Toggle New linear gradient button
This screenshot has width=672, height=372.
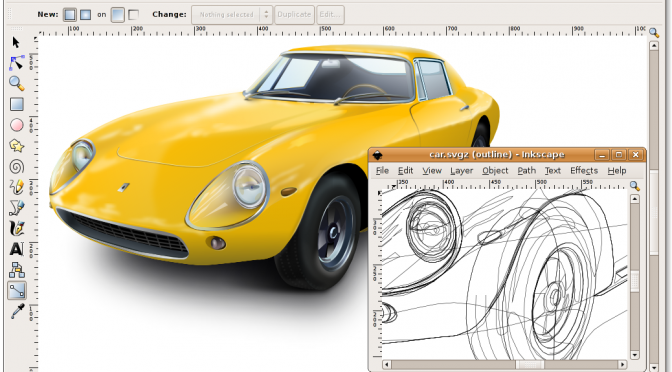pos(69,15)
